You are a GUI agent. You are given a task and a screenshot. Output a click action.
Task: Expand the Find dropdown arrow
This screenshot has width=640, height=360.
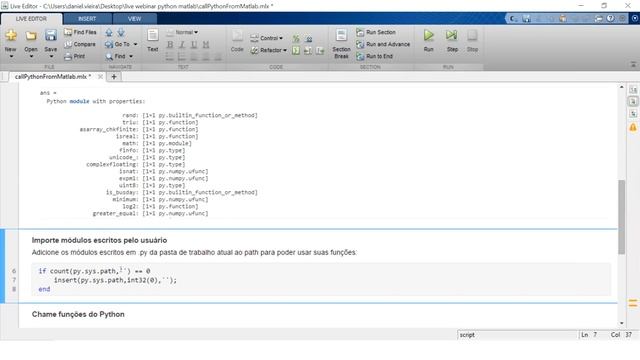(x=131, y=56)
